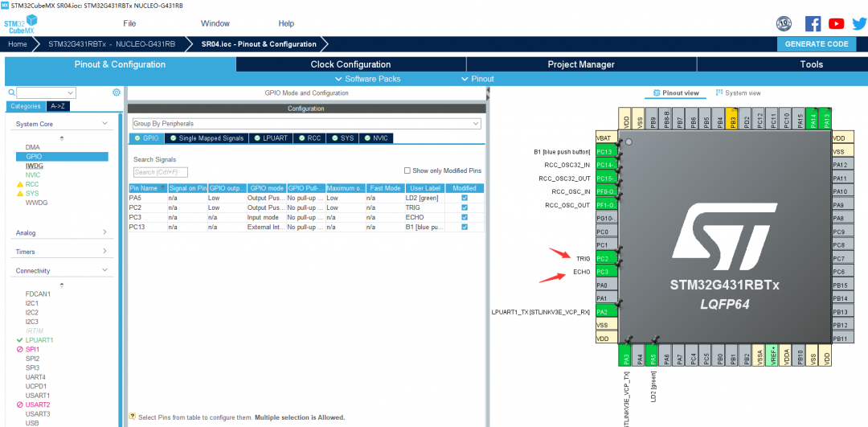Toggle Modified checkbox for PC13 row
The width and height of the screenshot is (868, 427).
[465, 227]
